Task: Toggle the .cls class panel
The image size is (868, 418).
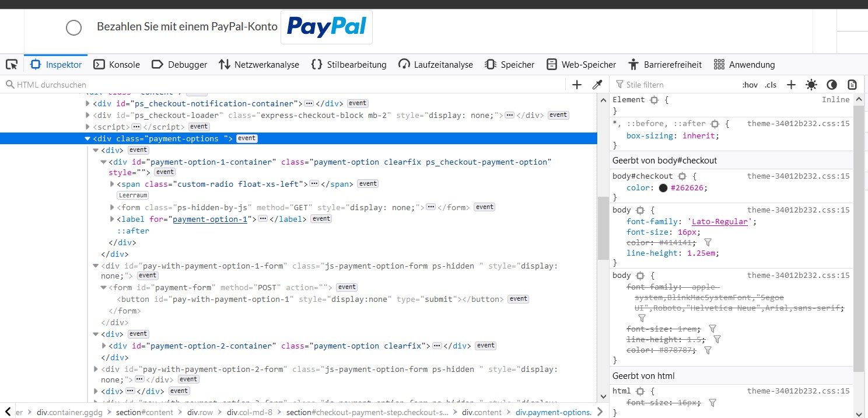Action: (771, 85)
